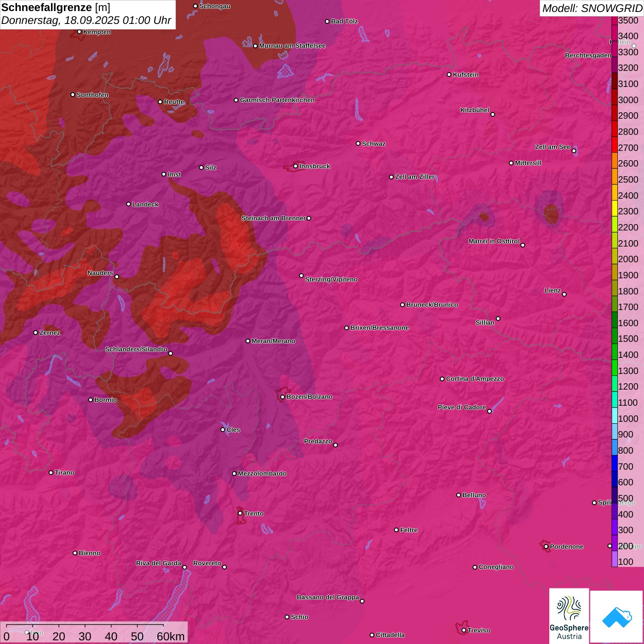Click the Schwaz location dot
The image size is (644, 644).
pos(358,144)
